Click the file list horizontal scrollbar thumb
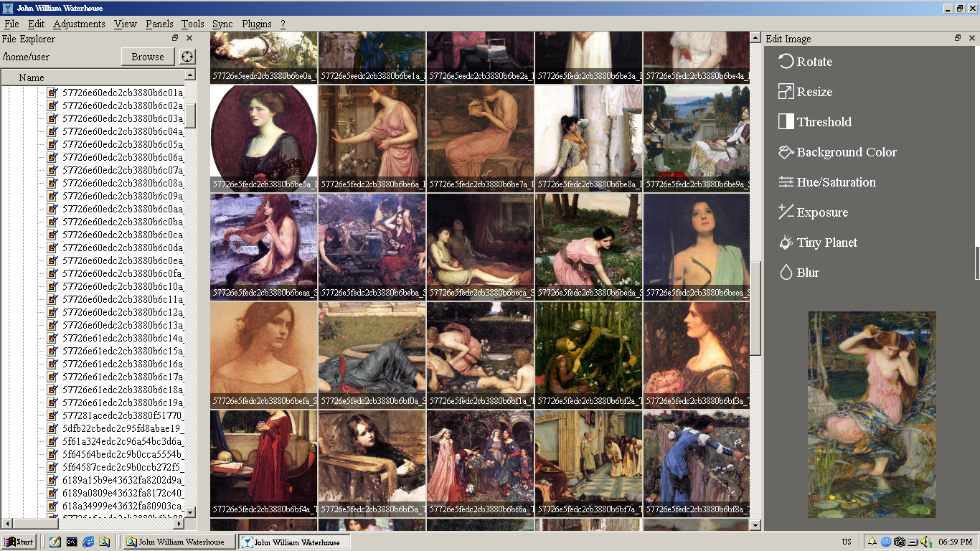 point(36,524)
